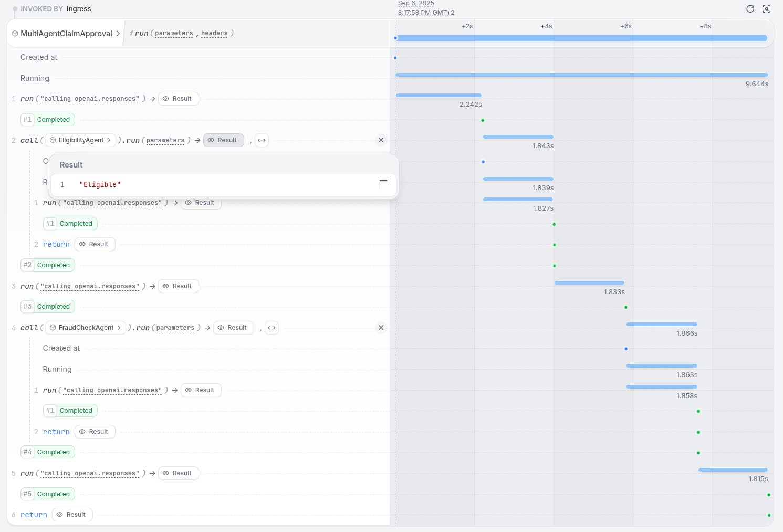
Task: Open the headers argument in the run tab
Action: (x=214, y=33)
